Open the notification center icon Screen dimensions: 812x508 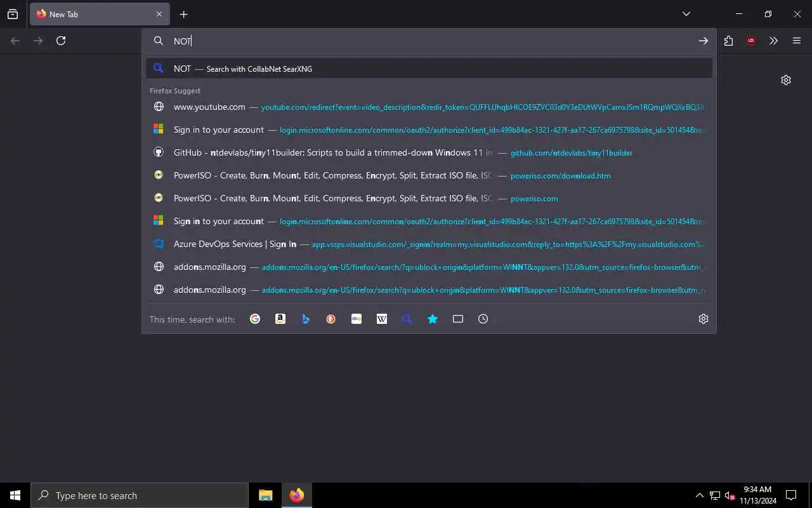coord(791,495)
